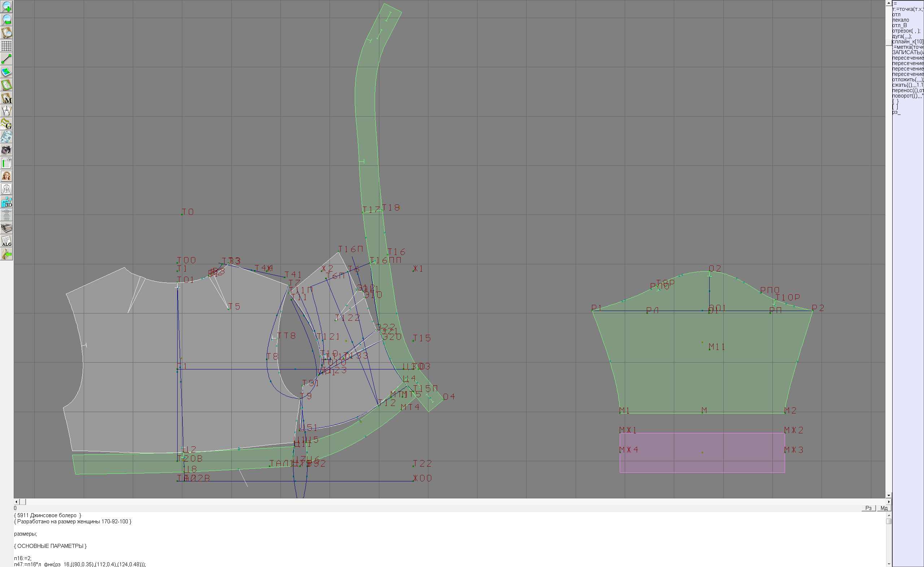Click the compass and ruler measurement icon
The height and width of the screenshot is (567, 924).
(x=7, y=111)
